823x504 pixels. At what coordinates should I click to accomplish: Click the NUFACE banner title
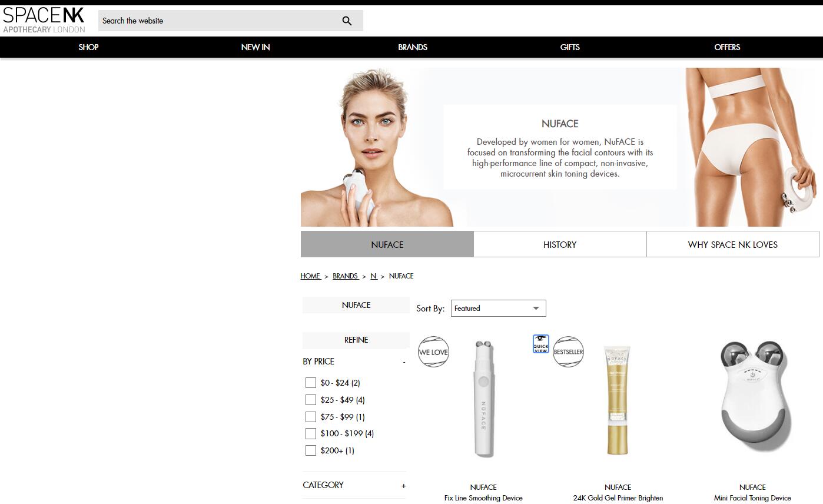pos(560,124)
